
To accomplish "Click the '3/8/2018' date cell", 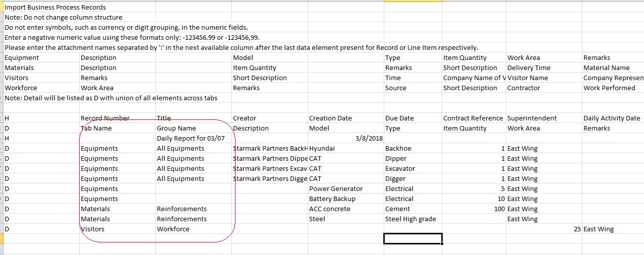I will point(346,138).
